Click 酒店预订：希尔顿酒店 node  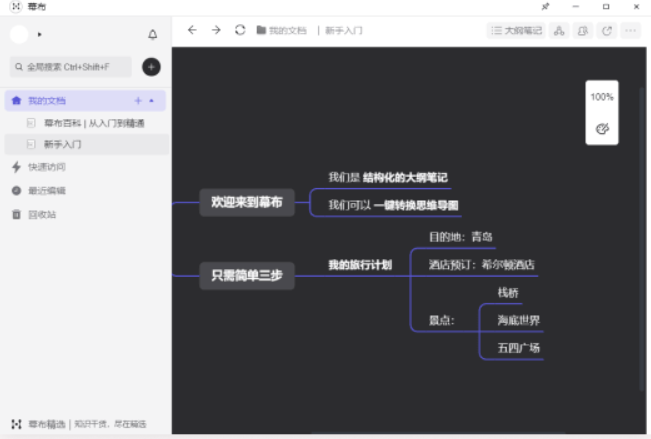[x=482, y=265]
